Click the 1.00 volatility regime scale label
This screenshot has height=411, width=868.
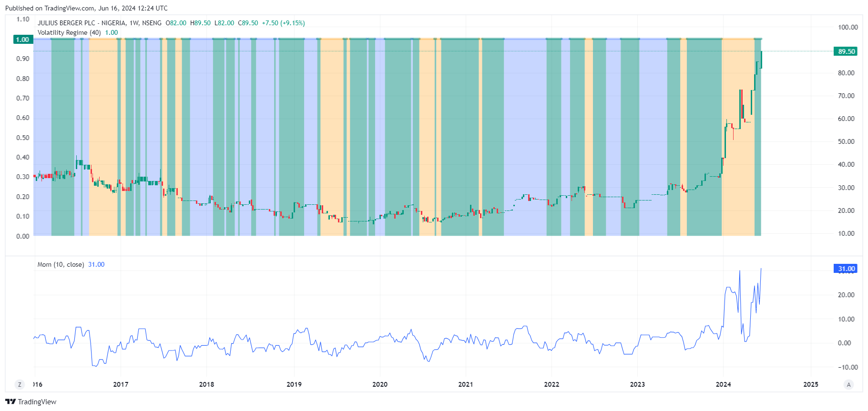[22, 40]
